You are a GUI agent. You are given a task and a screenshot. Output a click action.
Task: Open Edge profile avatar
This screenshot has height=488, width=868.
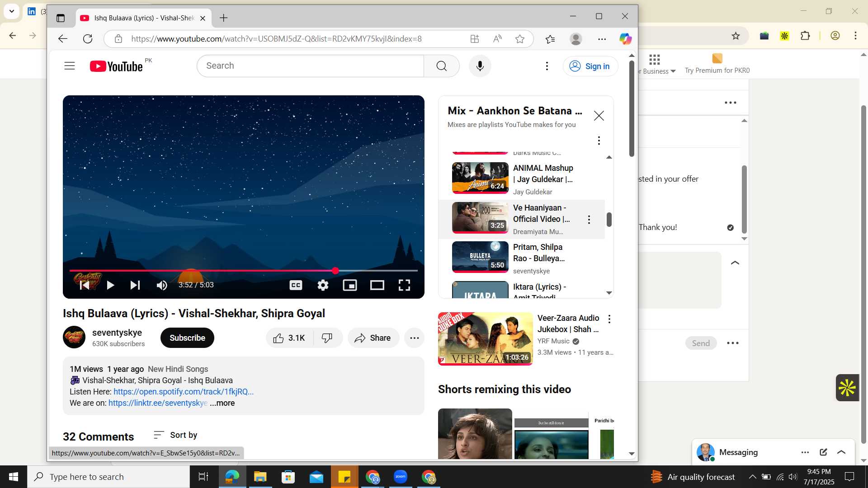point(576,39)
